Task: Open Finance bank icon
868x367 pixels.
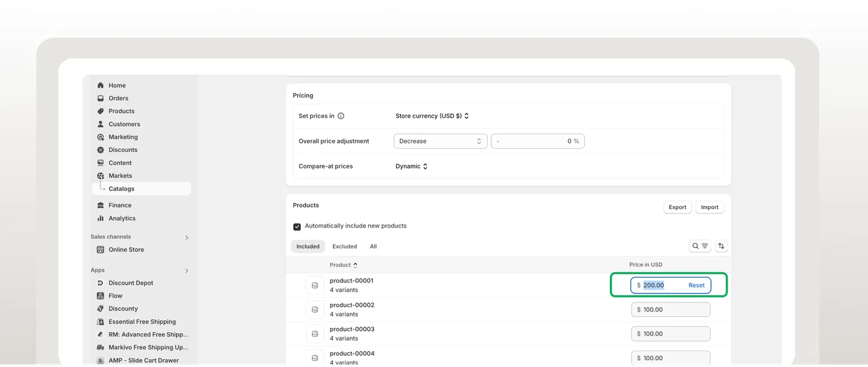Action: (x=101, y=205)
